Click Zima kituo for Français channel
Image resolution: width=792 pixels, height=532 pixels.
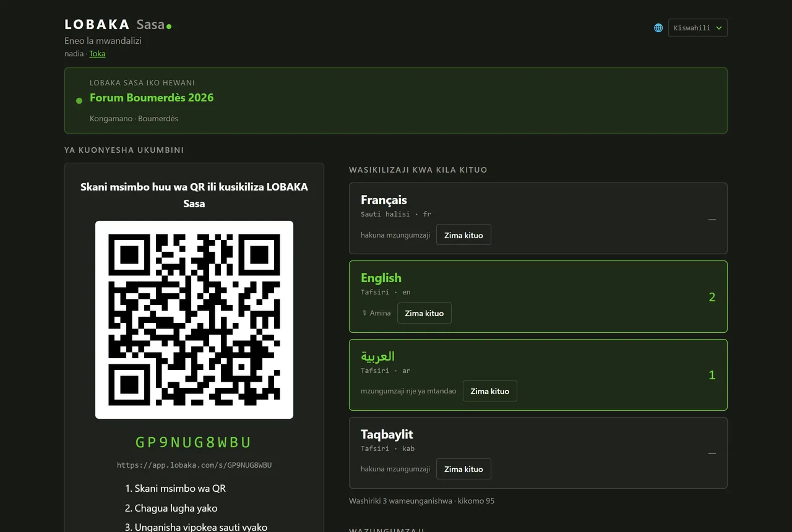[463, 235]
